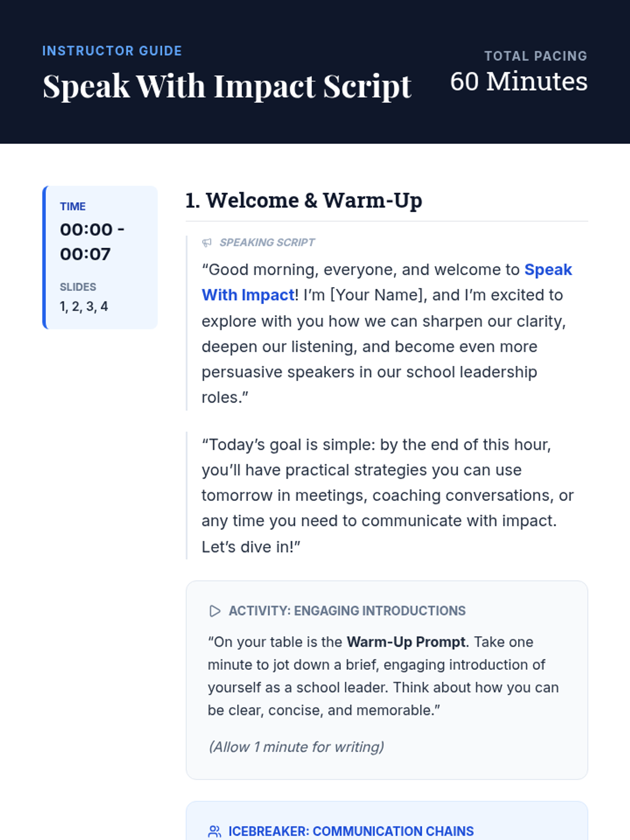Click the Total Pacing label
Screen dimensions: 630x840
535,56
